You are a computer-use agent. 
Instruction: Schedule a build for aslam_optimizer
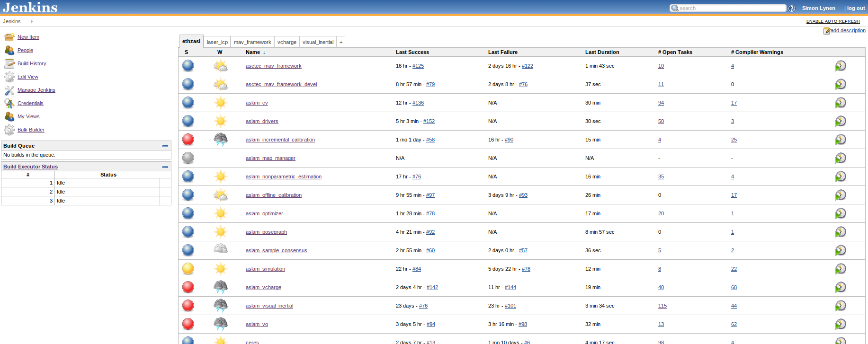(841, 213)
